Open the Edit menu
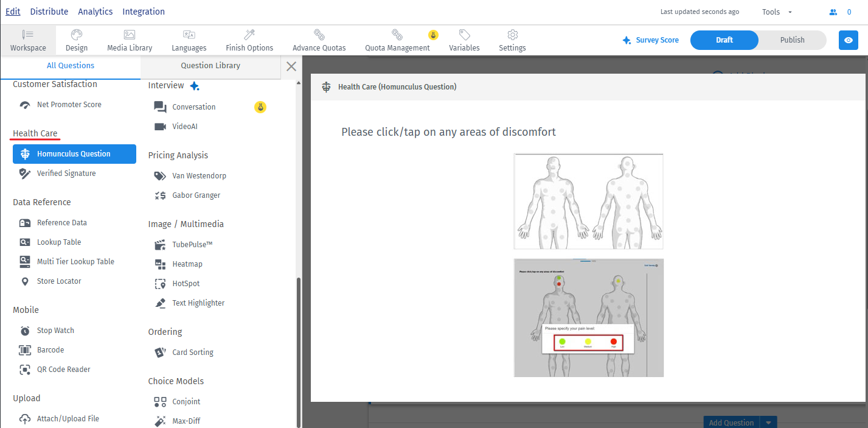This screenshot has height=428, width=868. [13, 12]
